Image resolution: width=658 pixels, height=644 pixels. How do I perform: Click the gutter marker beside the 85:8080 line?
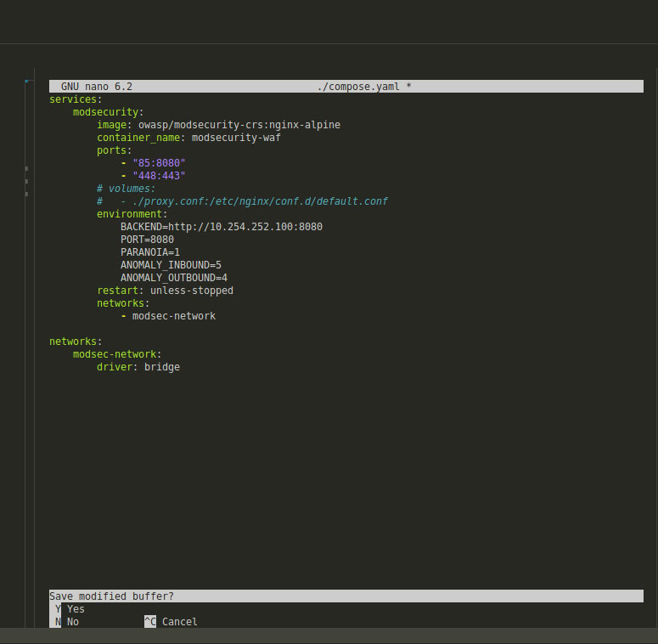pyautogui.click(x=27, y=168)
